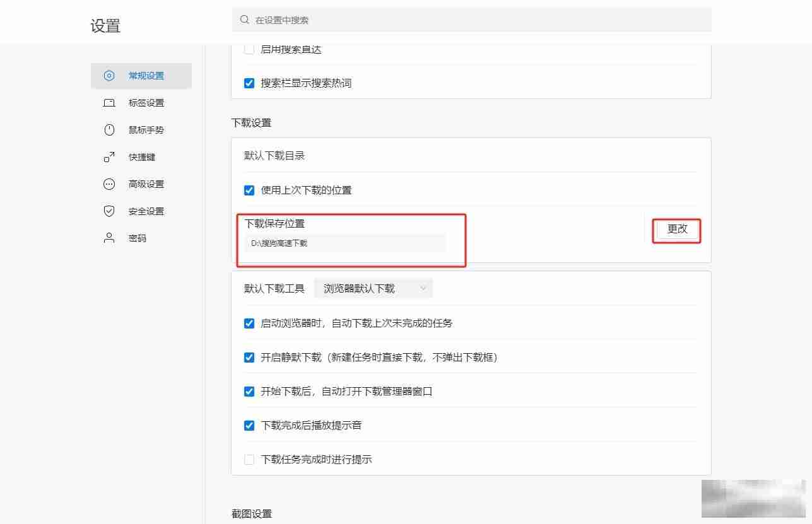
Task: Open the 默认下载工具 dropdown
Action: (374, 289)
